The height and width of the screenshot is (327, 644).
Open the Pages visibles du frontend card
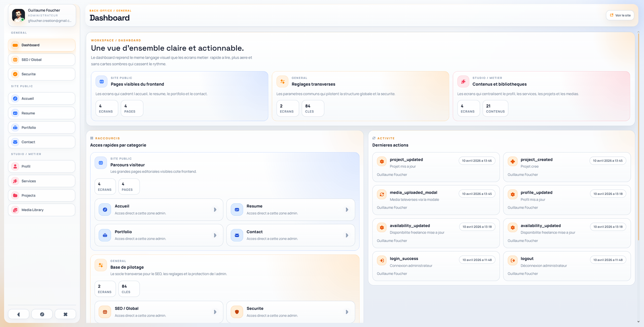179,96
